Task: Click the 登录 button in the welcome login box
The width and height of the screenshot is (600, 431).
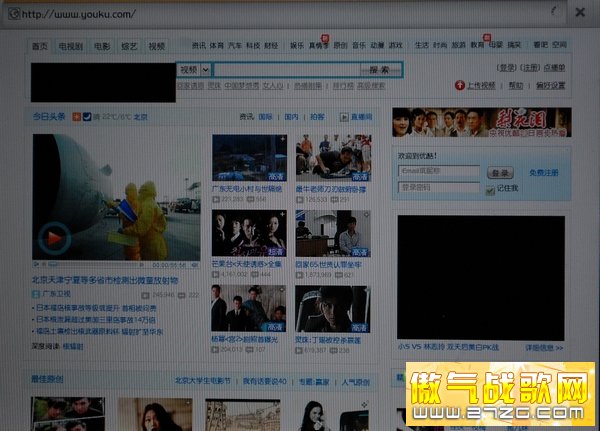Action: tap(500, 173)
